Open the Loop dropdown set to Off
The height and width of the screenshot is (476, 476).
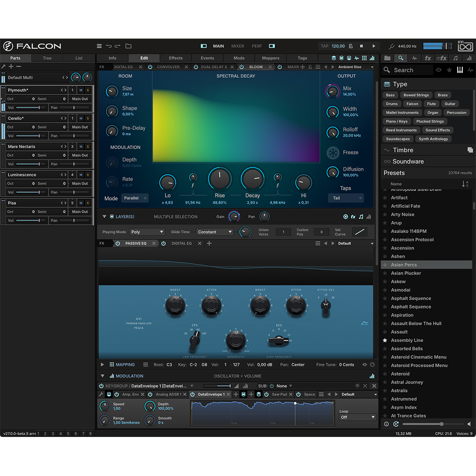[x=357, y=417]
